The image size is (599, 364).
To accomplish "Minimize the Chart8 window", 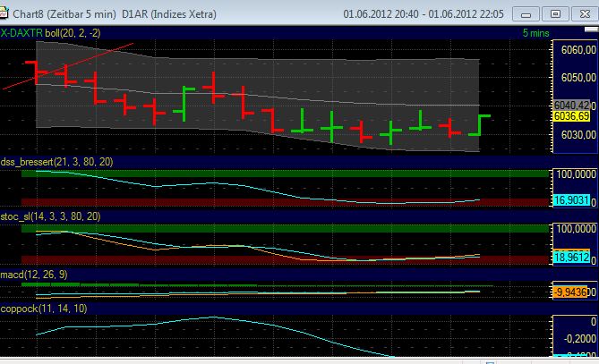I will click(526, 14).
